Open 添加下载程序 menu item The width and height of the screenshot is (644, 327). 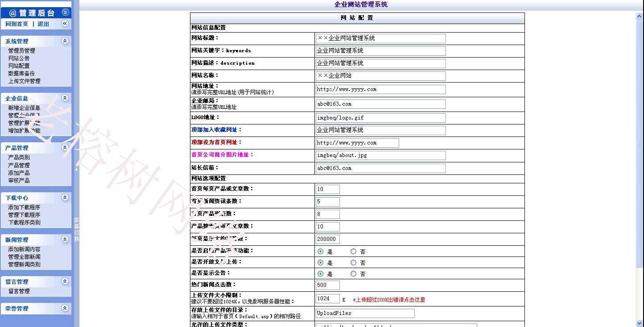point(24,207)
